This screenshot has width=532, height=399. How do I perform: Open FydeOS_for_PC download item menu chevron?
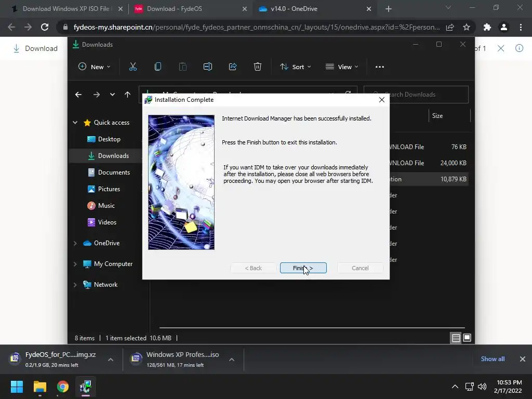click(x=111, y=360)
